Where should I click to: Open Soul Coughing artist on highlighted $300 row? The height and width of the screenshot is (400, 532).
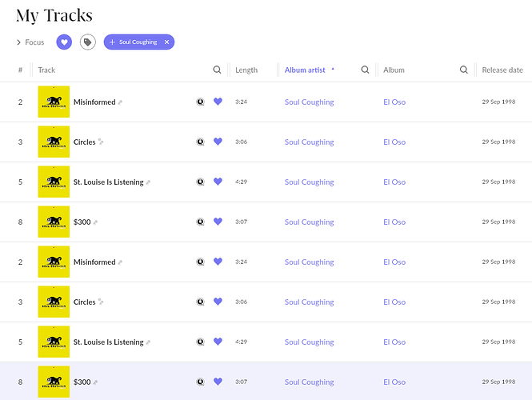click(309, 382)
